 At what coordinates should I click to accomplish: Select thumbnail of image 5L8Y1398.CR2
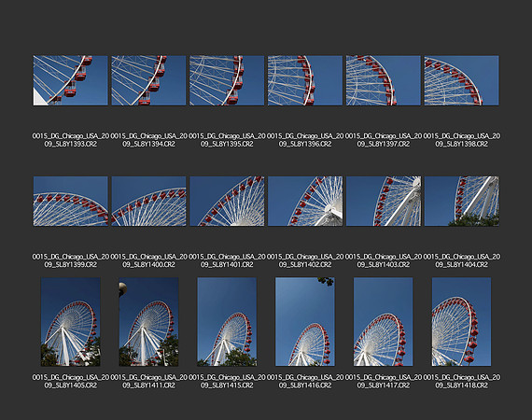[x=461, y=80]
